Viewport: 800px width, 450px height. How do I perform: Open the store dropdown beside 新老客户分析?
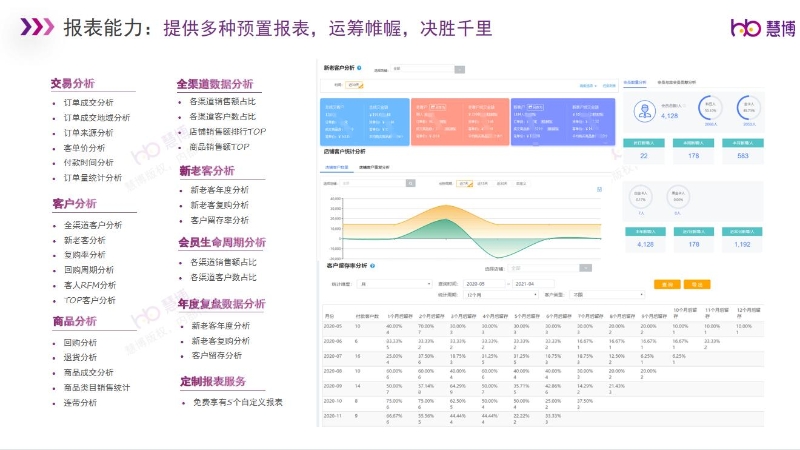(428, 69)
